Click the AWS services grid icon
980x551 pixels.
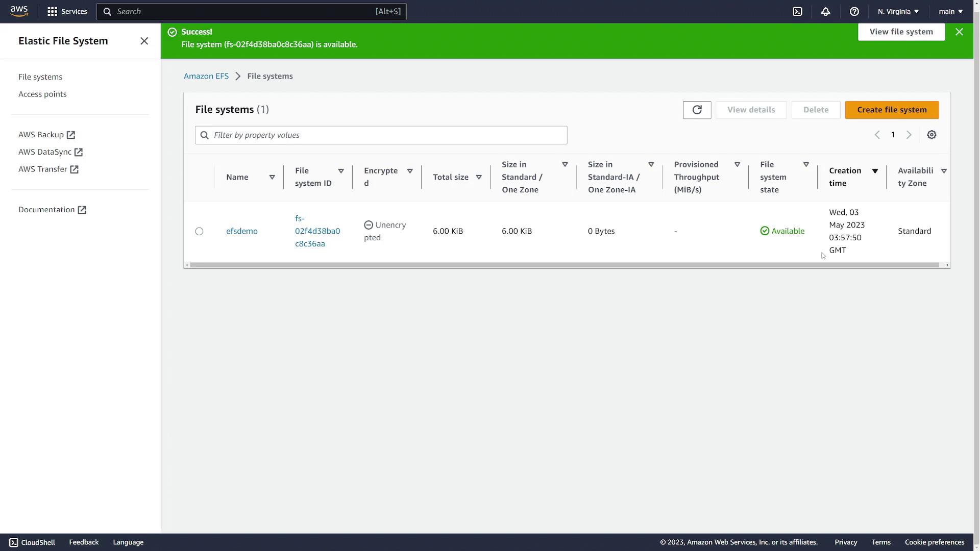52,11
